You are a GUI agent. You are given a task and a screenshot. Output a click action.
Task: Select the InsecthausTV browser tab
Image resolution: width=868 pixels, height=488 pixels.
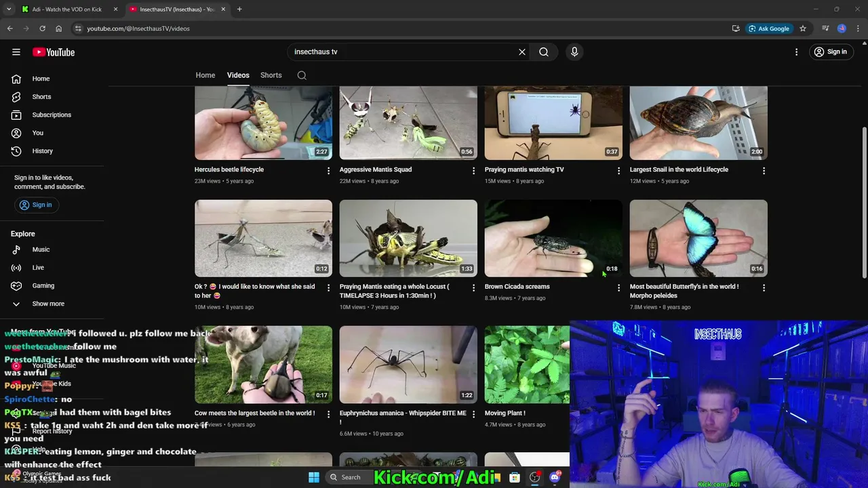tap(176, 9)
